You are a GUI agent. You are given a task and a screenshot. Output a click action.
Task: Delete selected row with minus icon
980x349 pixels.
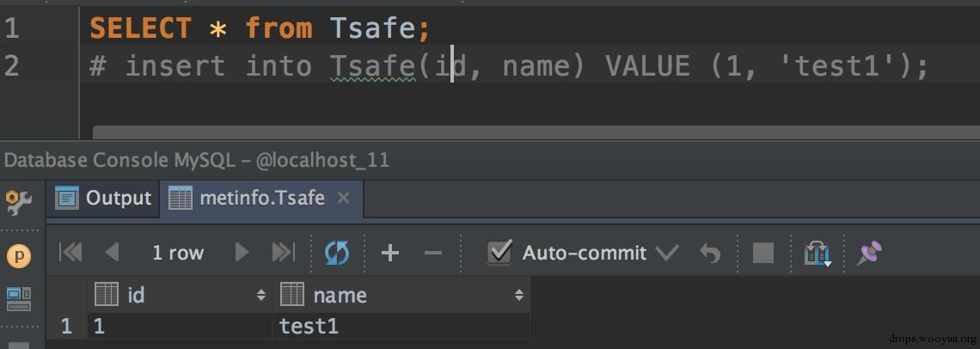[x=433, y=252]
